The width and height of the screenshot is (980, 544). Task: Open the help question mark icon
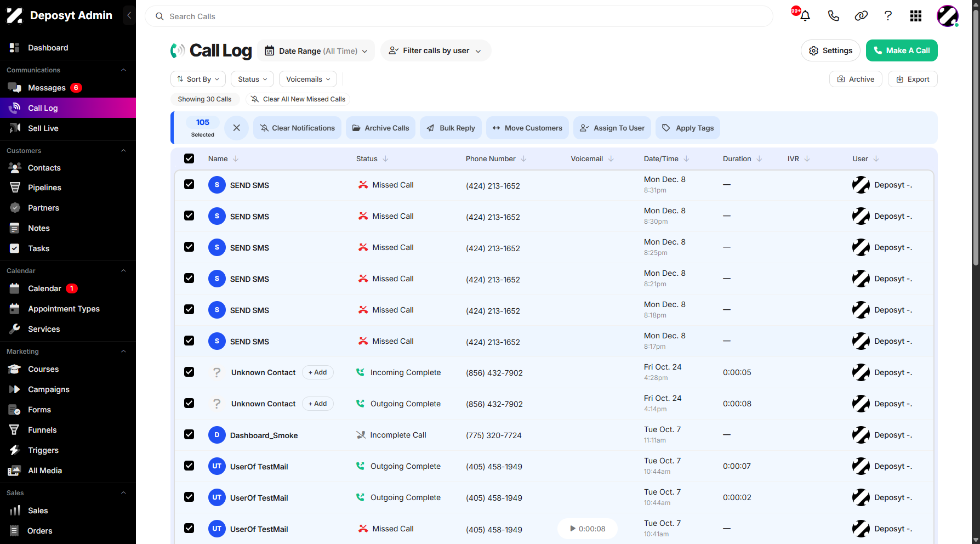click(x=888, y=16)
